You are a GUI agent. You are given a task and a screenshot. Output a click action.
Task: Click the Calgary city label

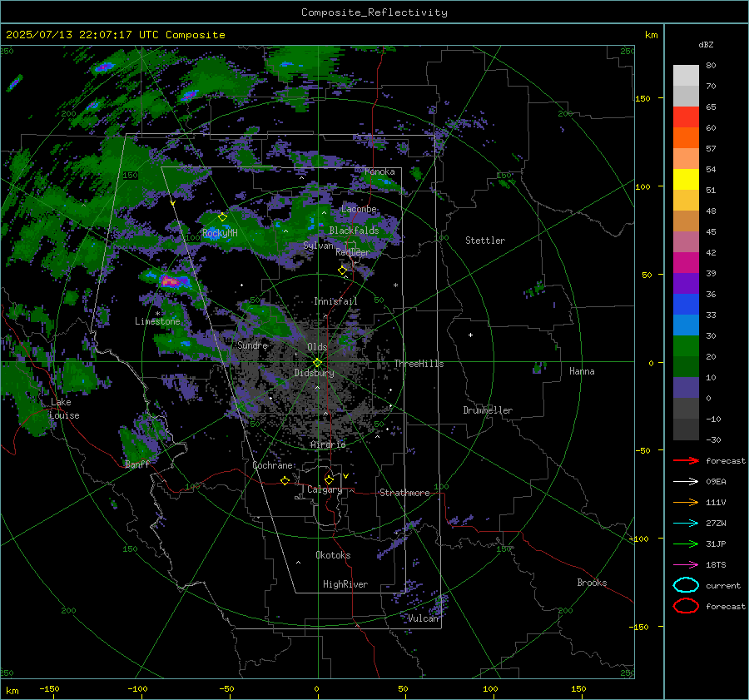[325, 489]
